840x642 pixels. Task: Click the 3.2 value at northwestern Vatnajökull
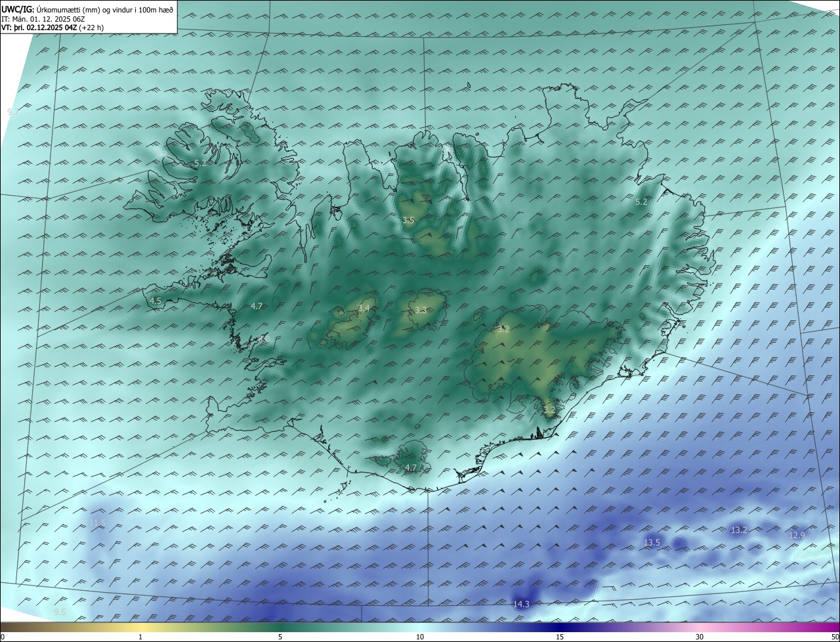pos(503,330)
